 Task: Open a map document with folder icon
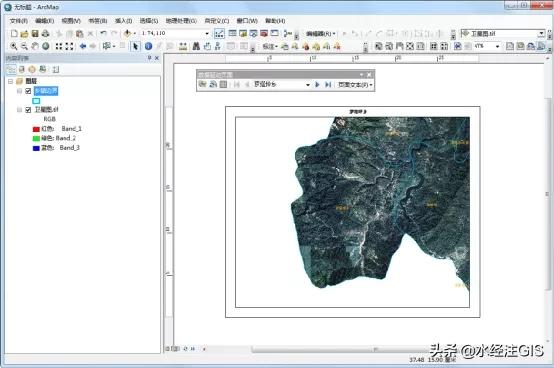(x=24, y=34)
